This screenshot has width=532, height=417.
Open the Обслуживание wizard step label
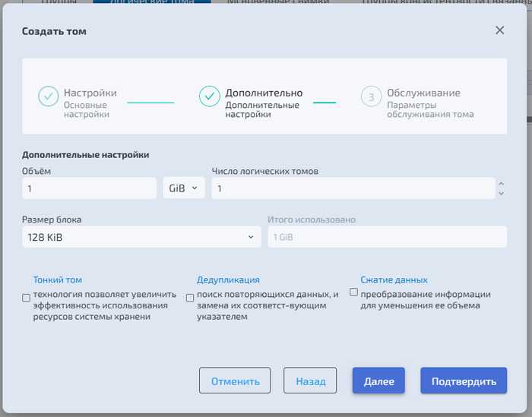tap(424, 93)
